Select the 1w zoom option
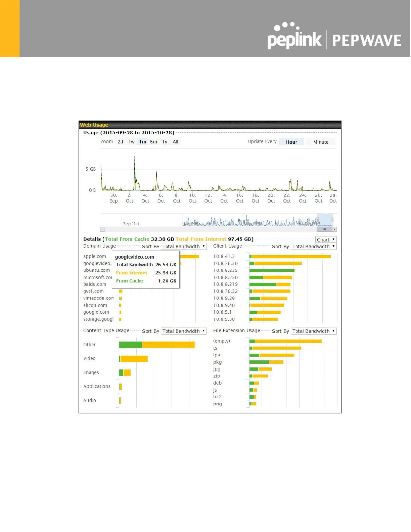Screen dimensions: 411x532 click(132, 142)
